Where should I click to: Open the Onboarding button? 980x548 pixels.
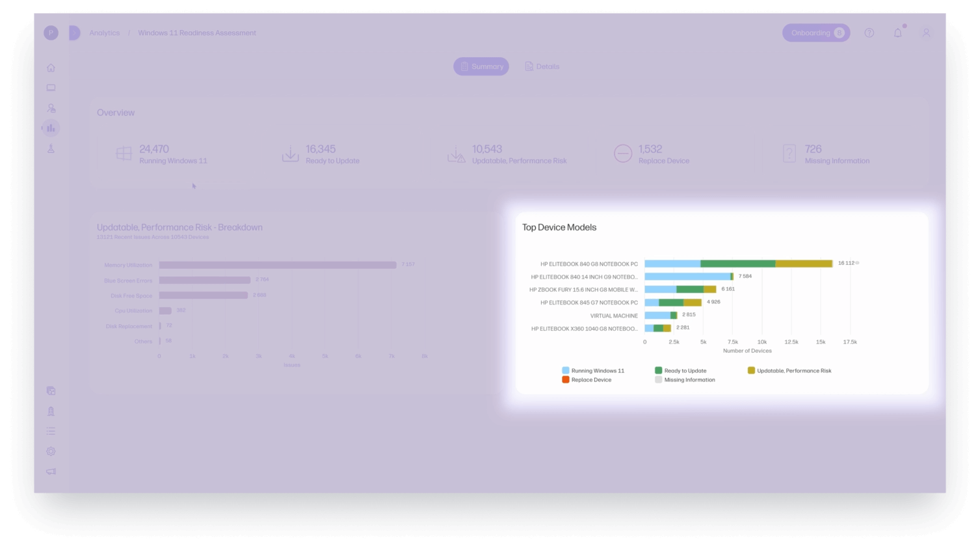pos(816,33)
